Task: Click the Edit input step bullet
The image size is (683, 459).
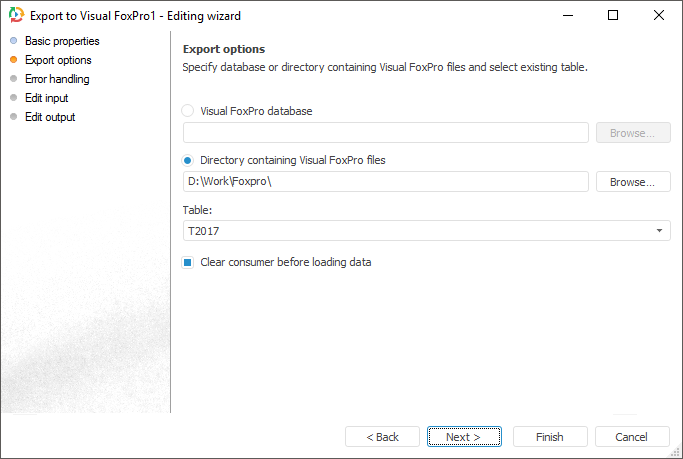Action: point(13,98)
